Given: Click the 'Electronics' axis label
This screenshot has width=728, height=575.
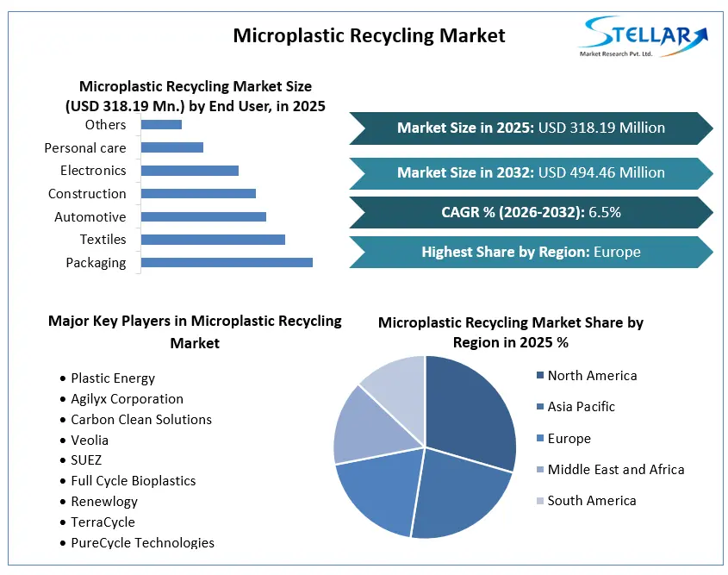Looking at the screenshot, I should pos(93,171).
